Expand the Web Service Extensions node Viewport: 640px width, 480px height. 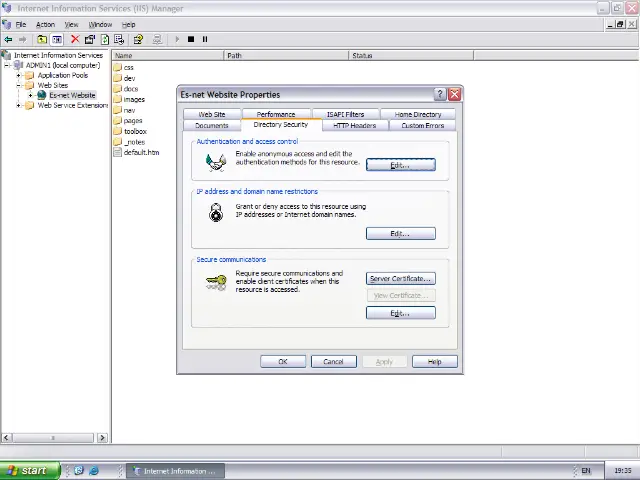pyautogui.click(x=18, y=105)
